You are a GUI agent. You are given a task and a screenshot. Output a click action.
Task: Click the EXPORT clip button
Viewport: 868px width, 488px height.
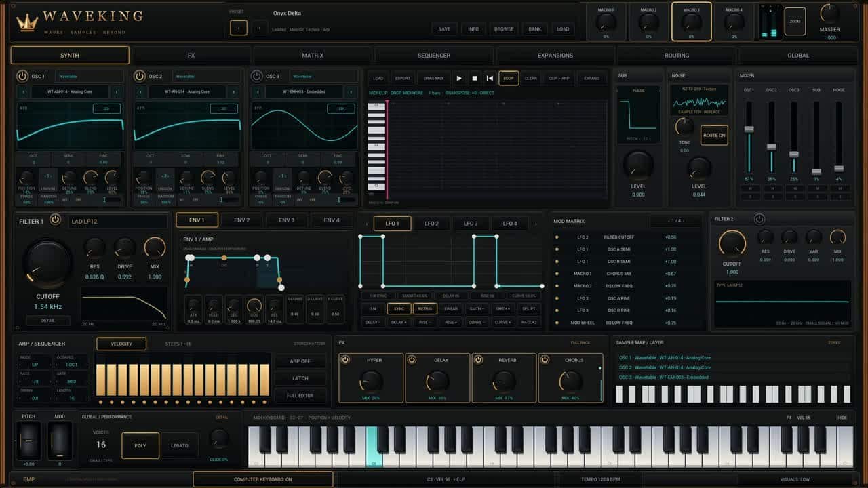pos(403,78)
